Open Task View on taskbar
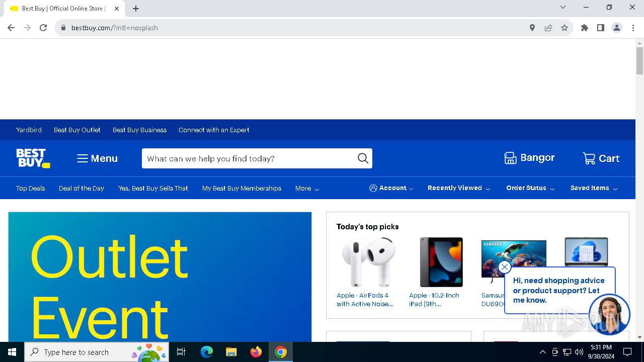Screen dimensions: 644x362 point(181,352)
